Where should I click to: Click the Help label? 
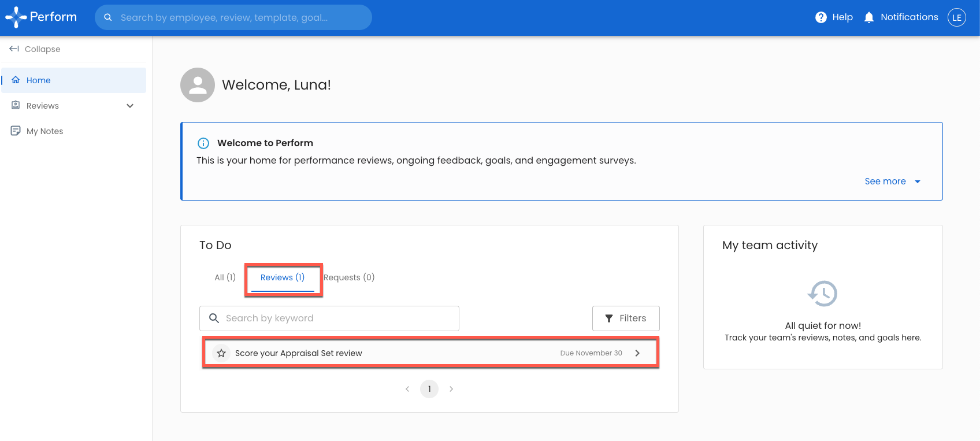point(842,17)
